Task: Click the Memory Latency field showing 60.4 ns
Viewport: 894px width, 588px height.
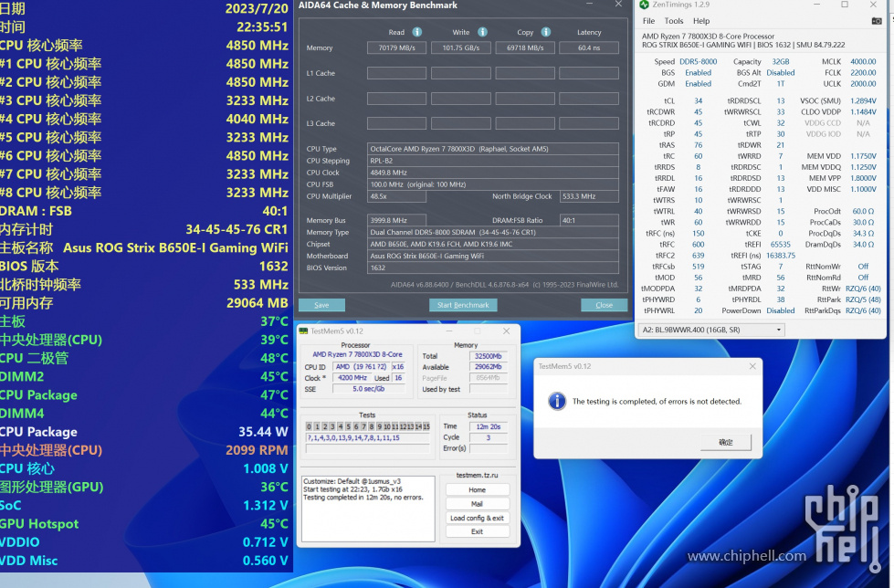Action: coord(589,47)
